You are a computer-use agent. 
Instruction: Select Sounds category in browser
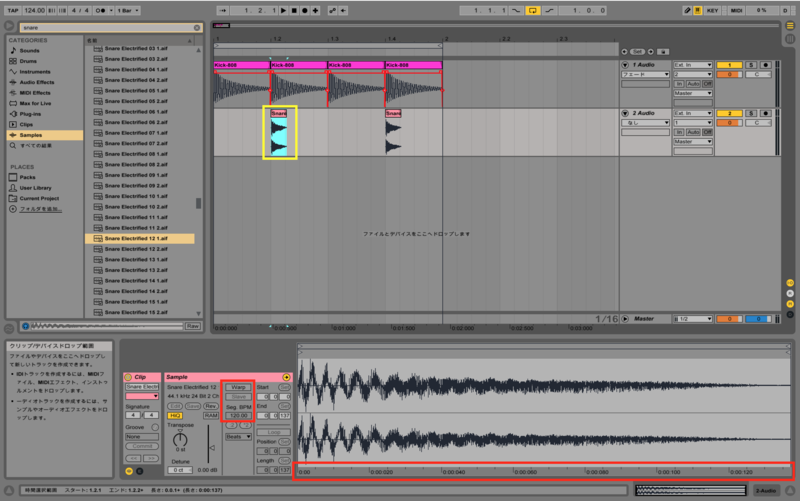30,51
